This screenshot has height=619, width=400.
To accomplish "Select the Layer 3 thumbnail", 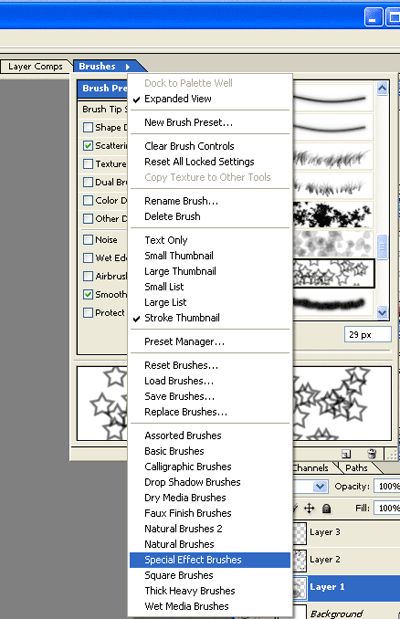I will point(300,532).
